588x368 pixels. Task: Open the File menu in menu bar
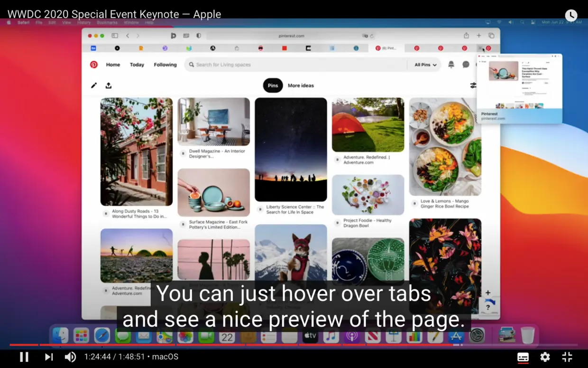(39, 22)
